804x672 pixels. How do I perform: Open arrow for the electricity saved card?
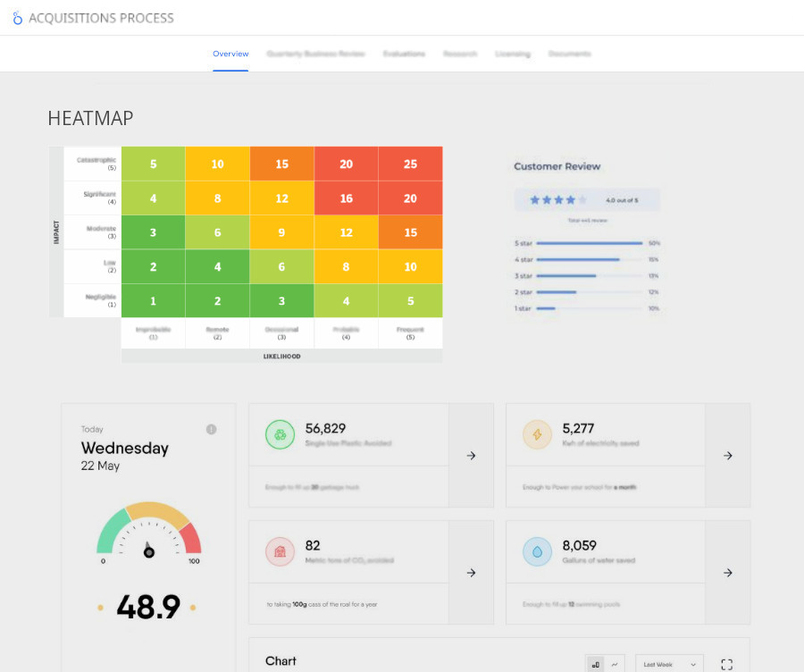[728, 456]
